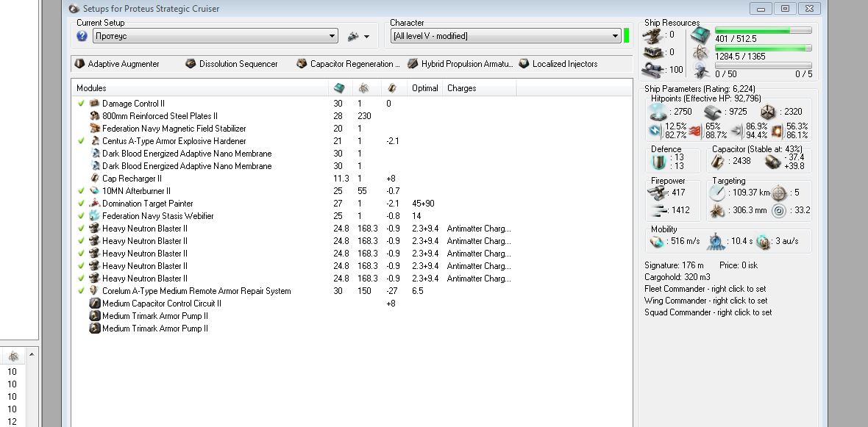The height and width of the screenshot is (427, 868).
Task: Click the max velocity icon showing 516 m/s
Action: pyautogui.click(x=657, y=241)
